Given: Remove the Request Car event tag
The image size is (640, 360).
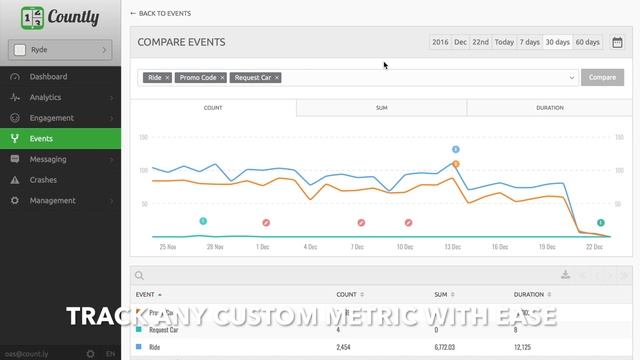Looking at the screenshot, I should 277,78.
